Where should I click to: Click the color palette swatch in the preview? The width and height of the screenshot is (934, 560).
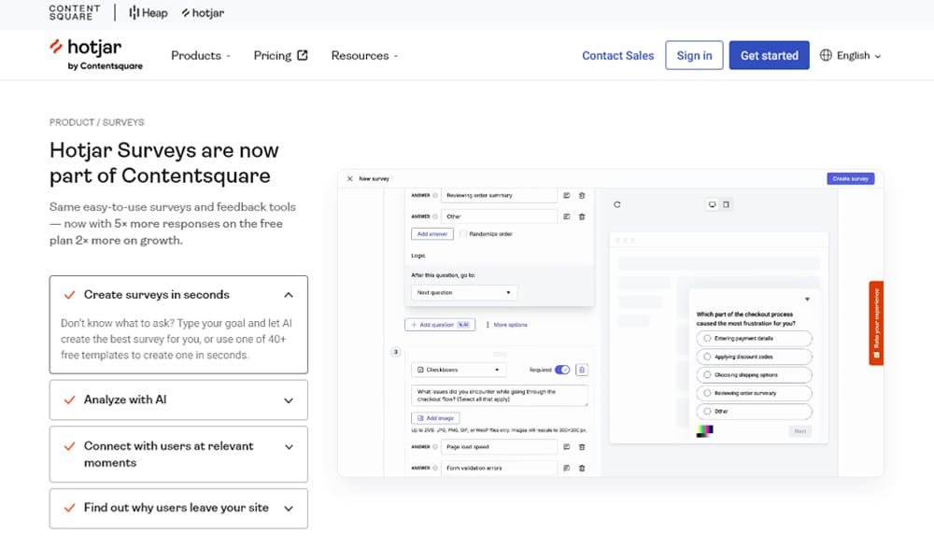pos(704,430)
